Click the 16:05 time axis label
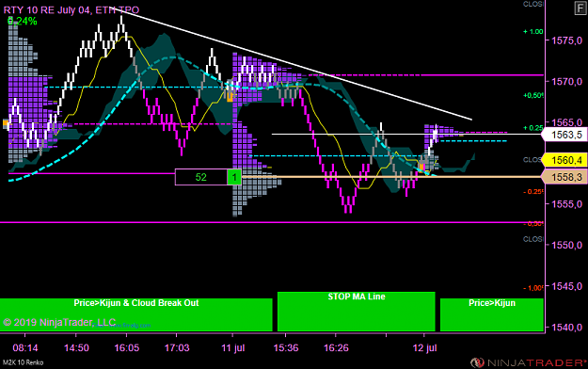The image size is (588, 369). (127, 348)
